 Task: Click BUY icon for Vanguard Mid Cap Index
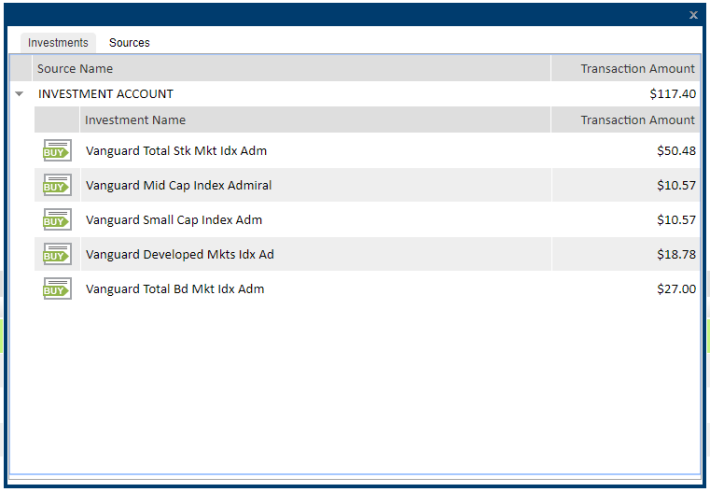(x=57, y=185)
